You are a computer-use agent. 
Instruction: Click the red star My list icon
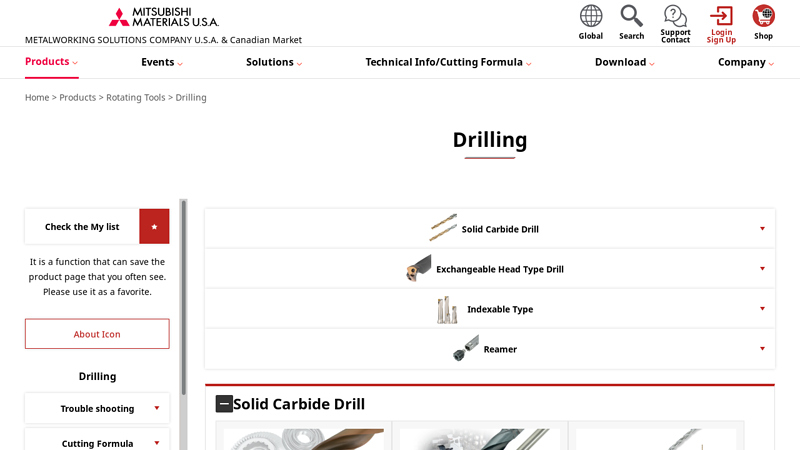coord(154,227)
